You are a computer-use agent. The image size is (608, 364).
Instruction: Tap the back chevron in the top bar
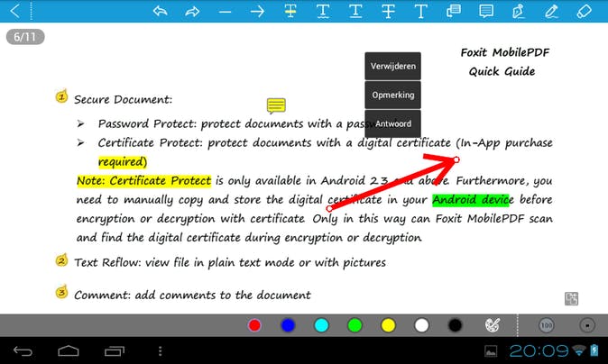(14, 11)
